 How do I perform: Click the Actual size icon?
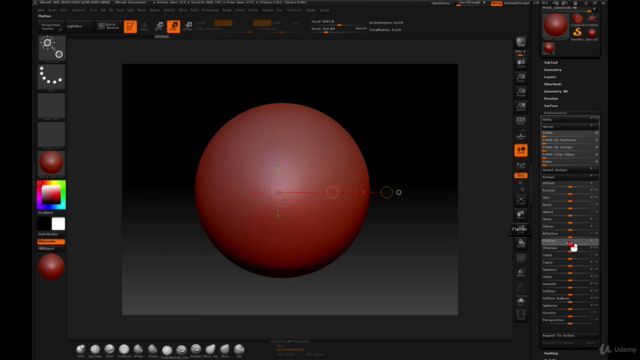coord(521,93)
